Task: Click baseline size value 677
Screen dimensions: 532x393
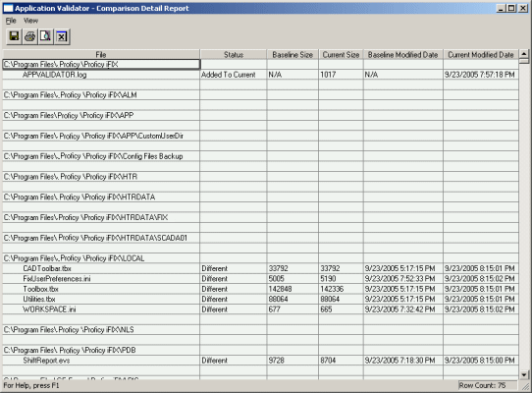Action: click(293, 309)
